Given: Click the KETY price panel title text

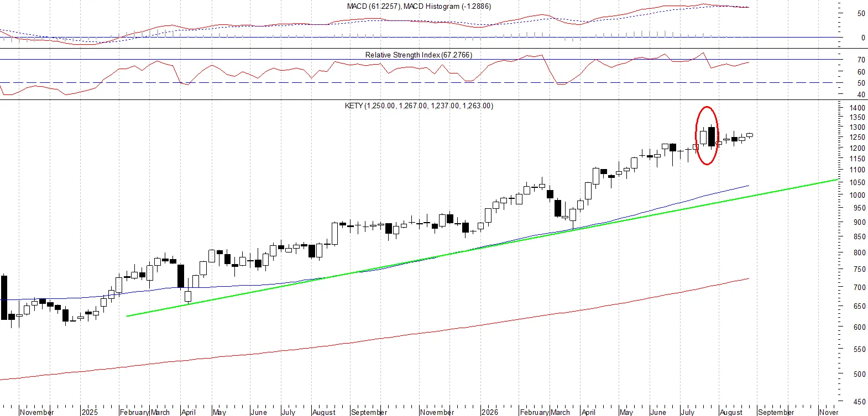Looking at the screenshot, I should [x=419, y=106].
